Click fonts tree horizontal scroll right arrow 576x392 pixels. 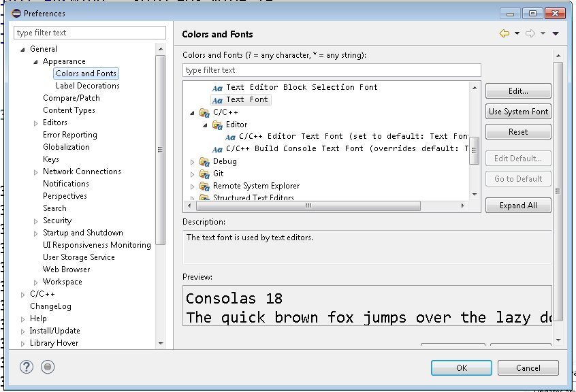[x=462, y=206]
